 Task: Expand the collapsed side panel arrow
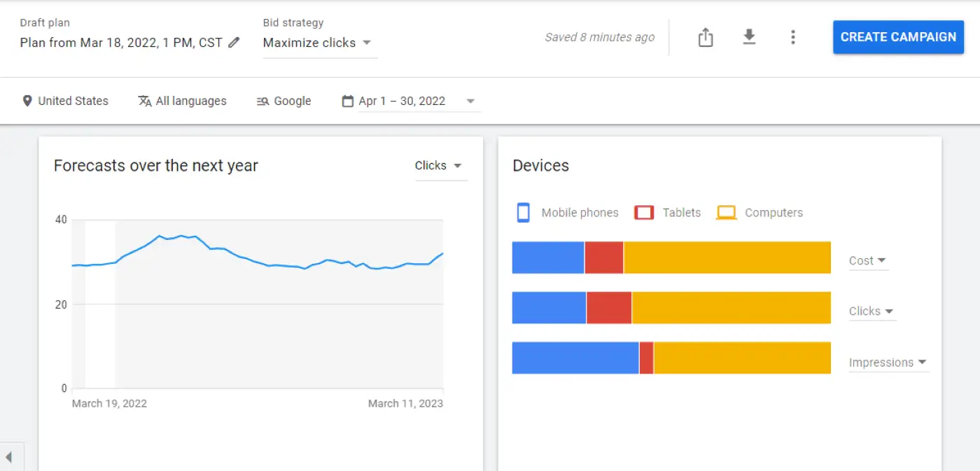click(x=9, y=457)
